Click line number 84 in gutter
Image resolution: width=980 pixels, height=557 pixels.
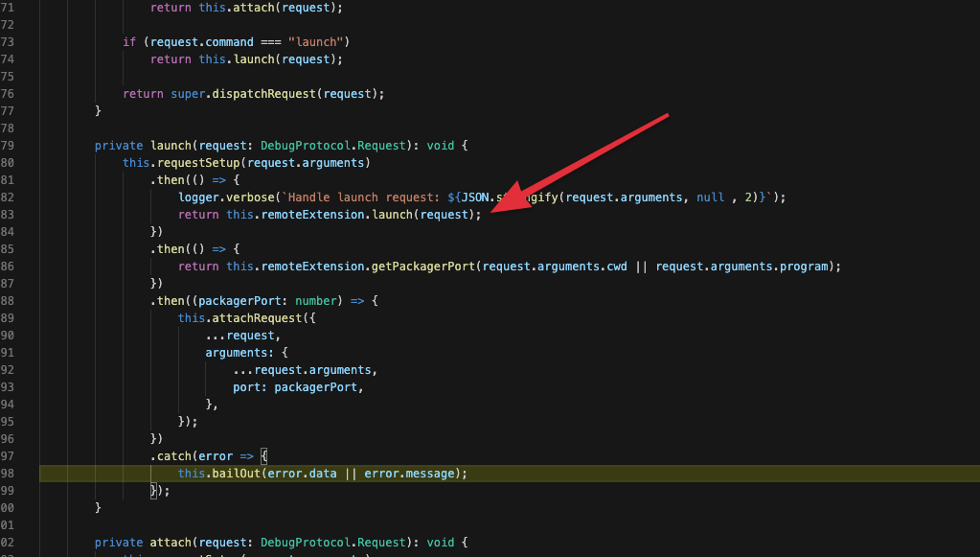[x=8, y=232]
